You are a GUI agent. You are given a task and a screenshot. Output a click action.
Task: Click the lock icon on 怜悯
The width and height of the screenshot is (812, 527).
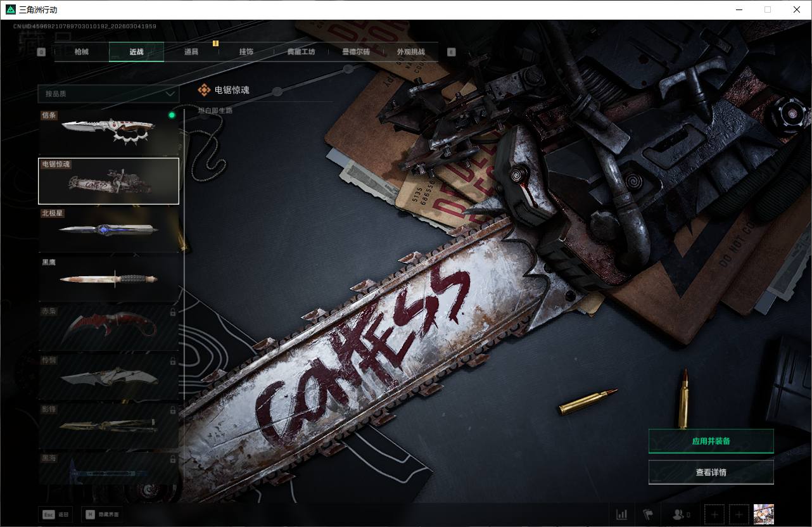pos(173,361)
